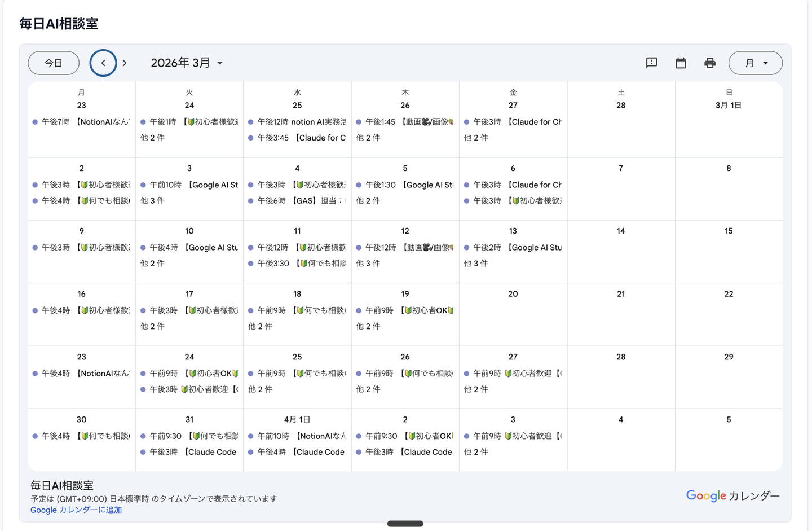
Task: Click the calendar agenda icon
Action: click(681, 63)
